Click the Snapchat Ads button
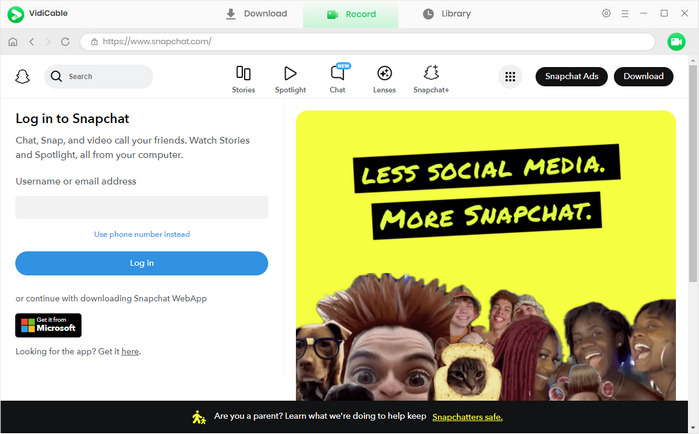 572,76
